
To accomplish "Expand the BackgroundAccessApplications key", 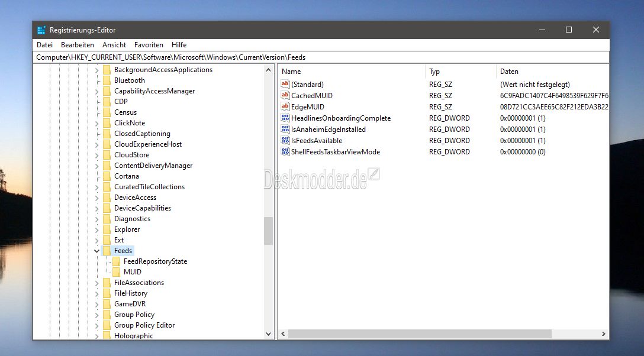I will 97,70.
